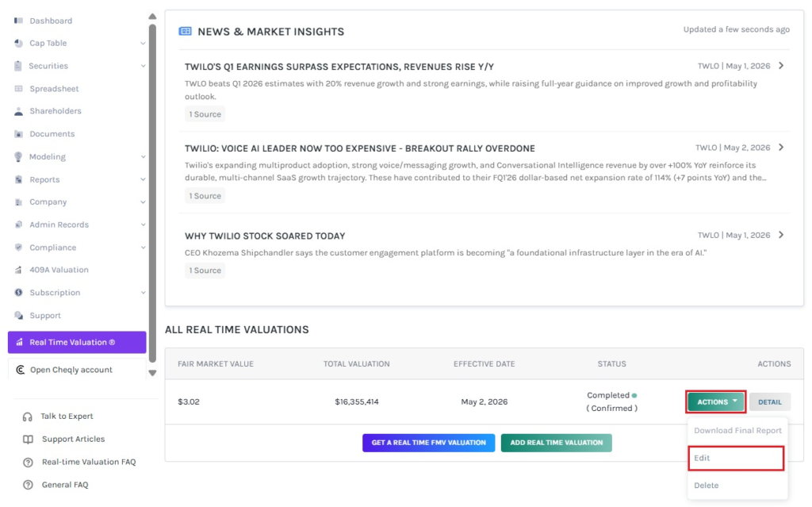
Task: View 1 Source for Stock Soared article
Action: [x=205, y=270]
